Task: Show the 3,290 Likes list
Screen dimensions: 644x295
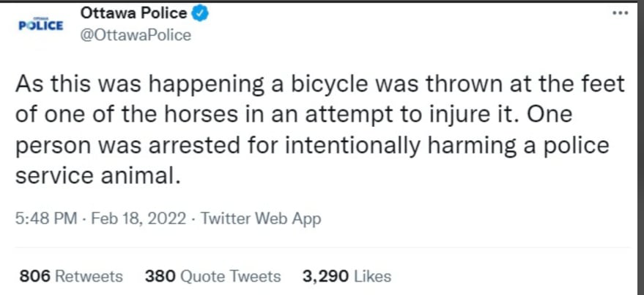Action: tap(347, 276)
